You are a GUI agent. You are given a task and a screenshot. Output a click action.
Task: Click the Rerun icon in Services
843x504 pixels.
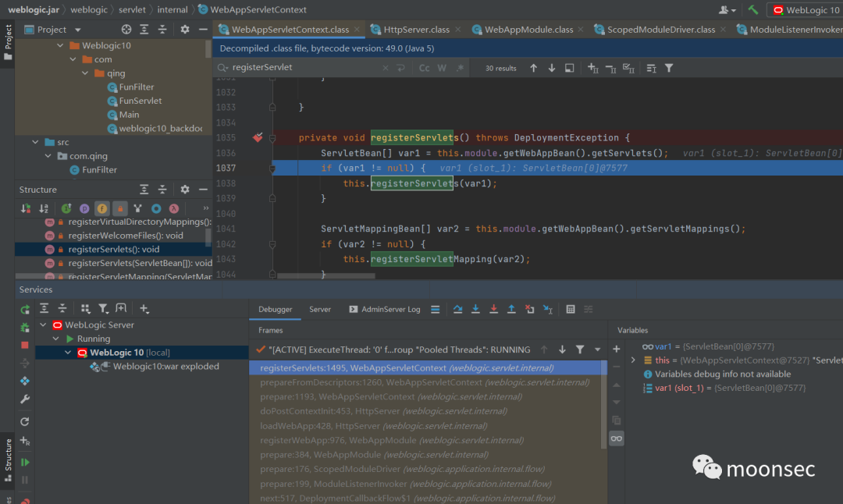pos(25,310)
